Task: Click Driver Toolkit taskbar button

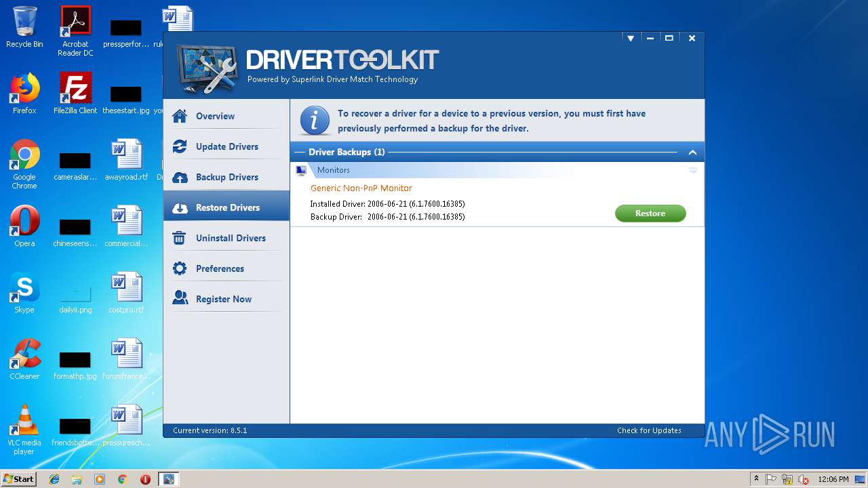Action: pyautogui.click(x=168, y=479)
